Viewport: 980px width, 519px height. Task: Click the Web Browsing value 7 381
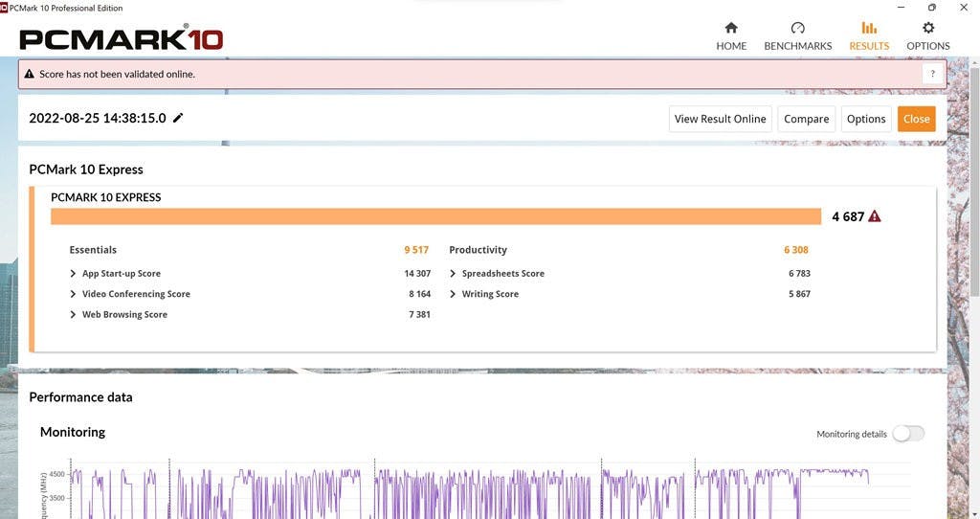(x=420, y=314)
